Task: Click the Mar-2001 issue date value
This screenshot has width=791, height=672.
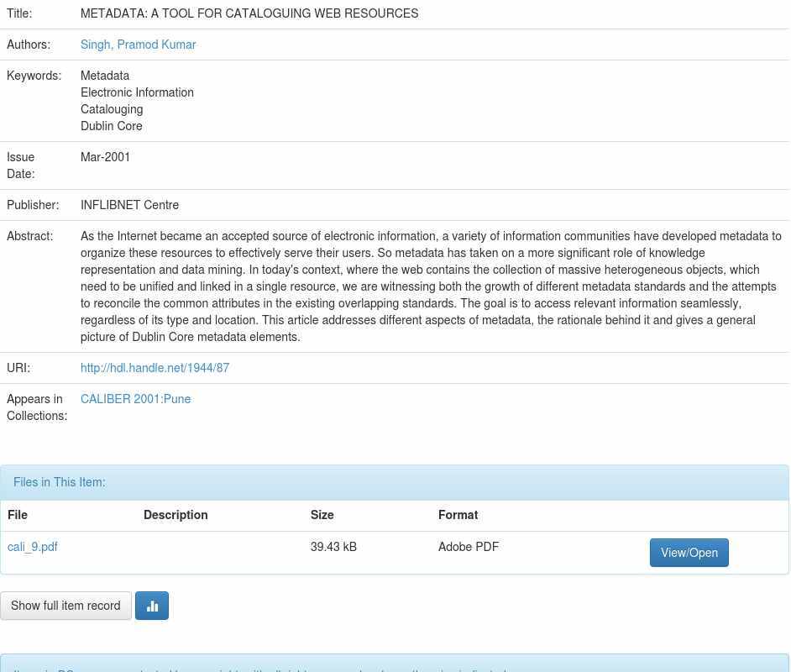Action: [106, 157]
